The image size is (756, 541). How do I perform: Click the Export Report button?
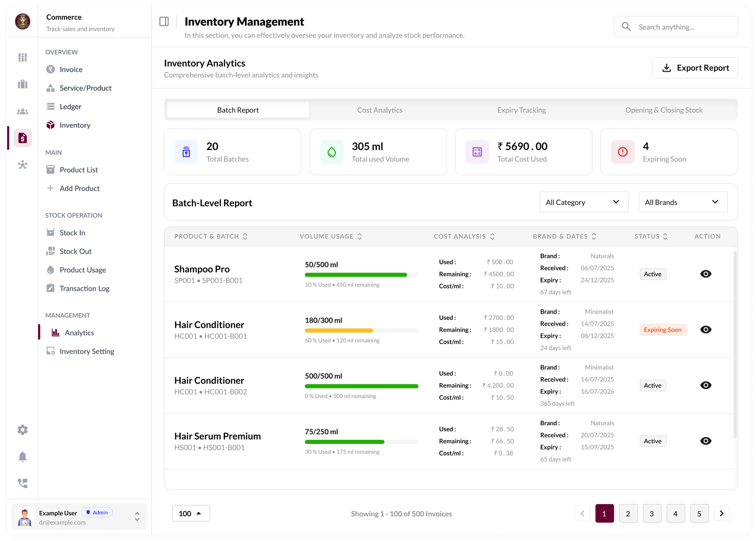[x=695, y=68]
